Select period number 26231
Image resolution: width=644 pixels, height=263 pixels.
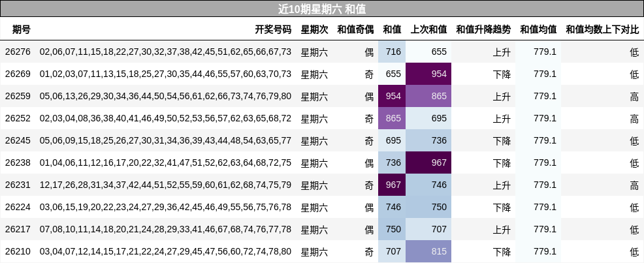click(x=18, y=185)
